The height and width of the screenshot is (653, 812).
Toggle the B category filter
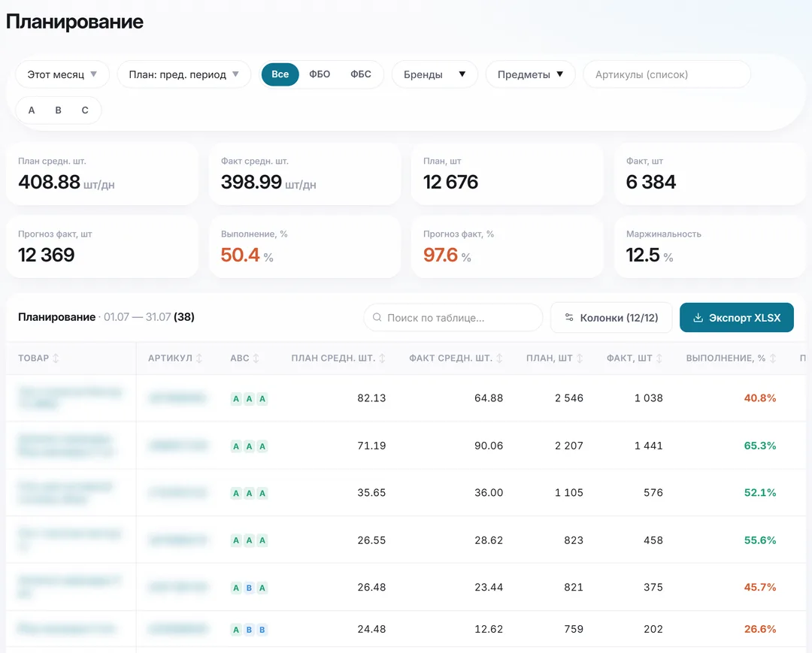[59, 110]
